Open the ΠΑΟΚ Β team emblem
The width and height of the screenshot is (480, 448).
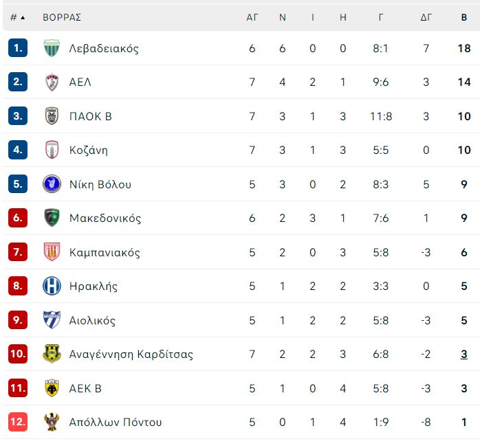[52, 116]
